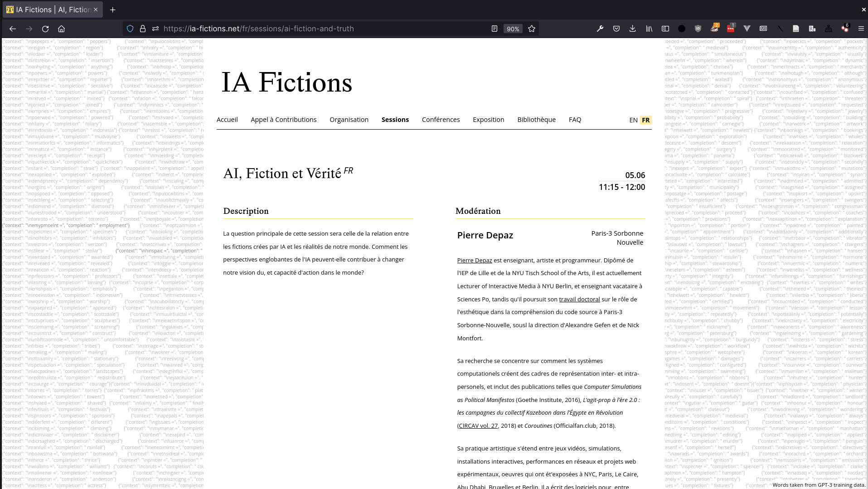Click the session time 11:15 - 12:00

622,187
